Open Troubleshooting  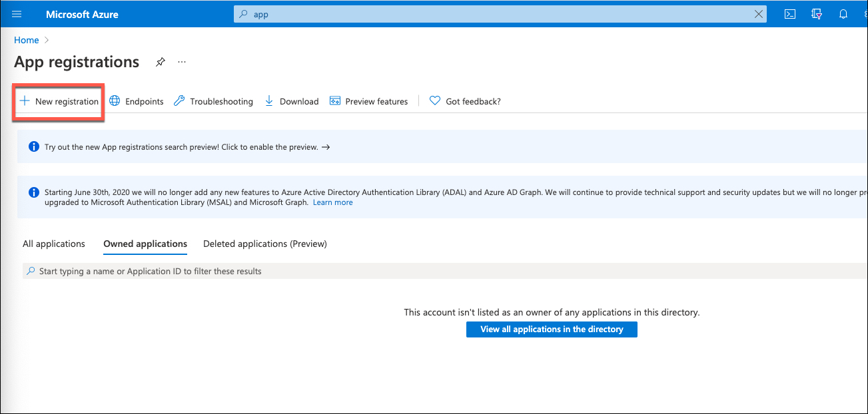[x=213, y=101]
